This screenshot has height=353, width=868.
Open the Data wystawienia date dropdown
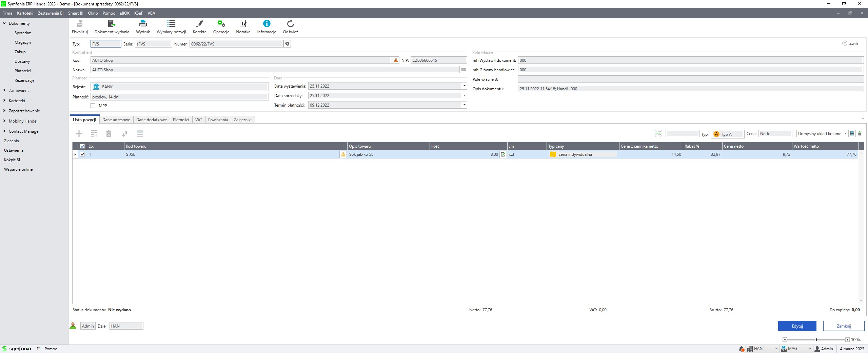(464, 86)
